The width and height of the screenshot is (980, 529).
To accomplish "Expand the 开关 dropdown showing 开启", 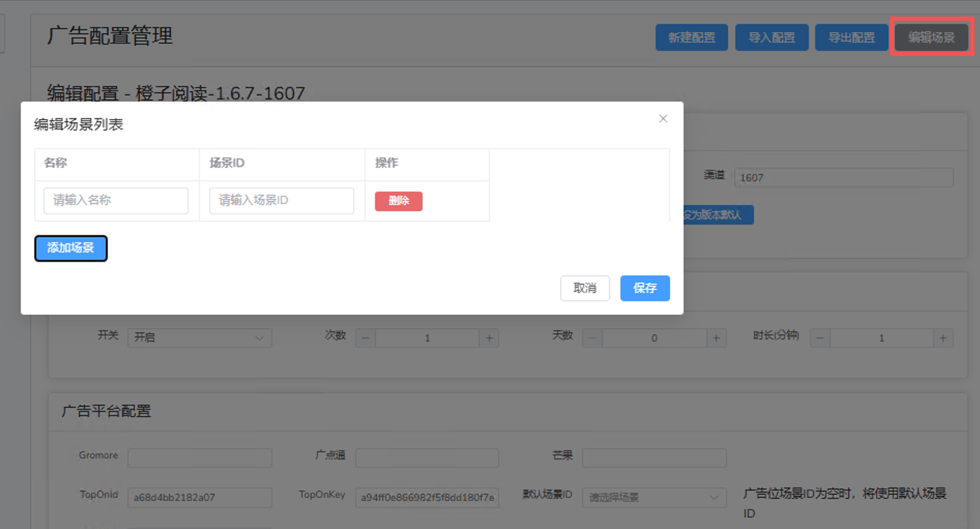I will [x=199, y=338].
